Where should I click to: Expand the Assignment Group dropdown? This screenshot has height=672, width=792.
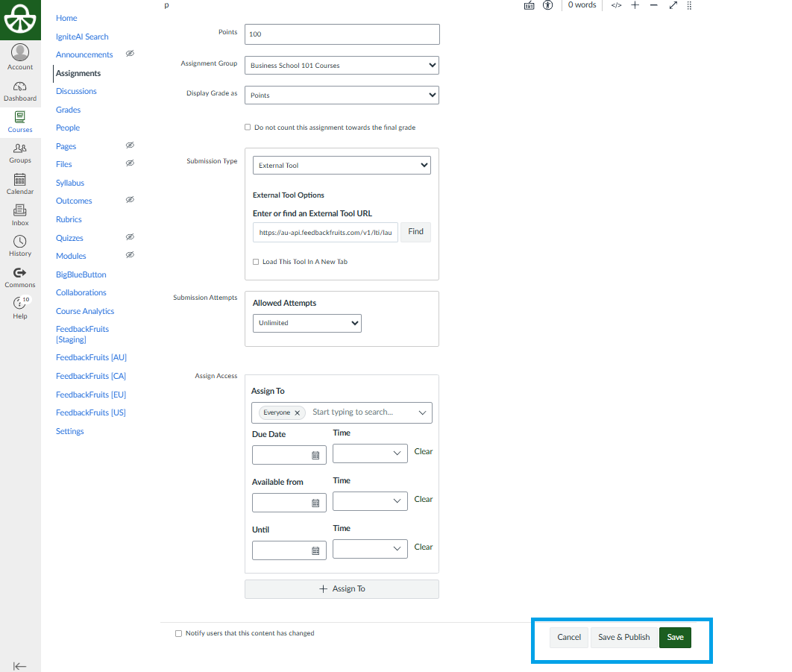pyautogui.click(x=342, y=66)
